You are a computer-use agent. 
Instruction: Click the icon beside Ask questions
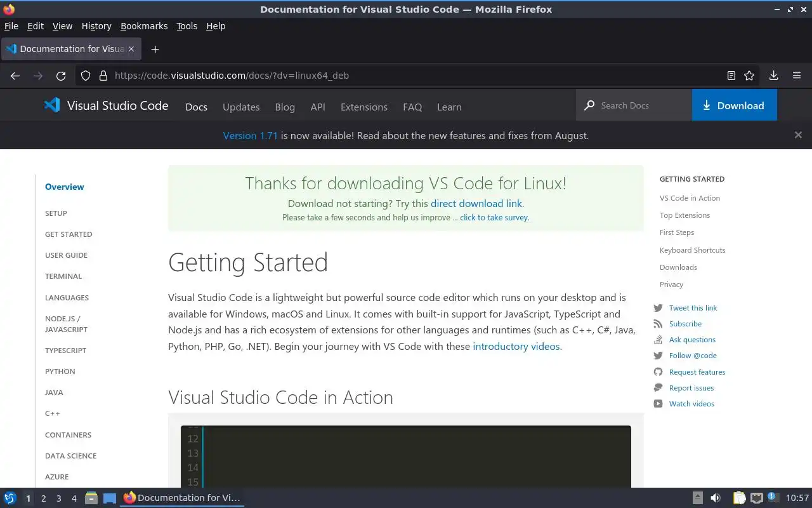[658, 340]
